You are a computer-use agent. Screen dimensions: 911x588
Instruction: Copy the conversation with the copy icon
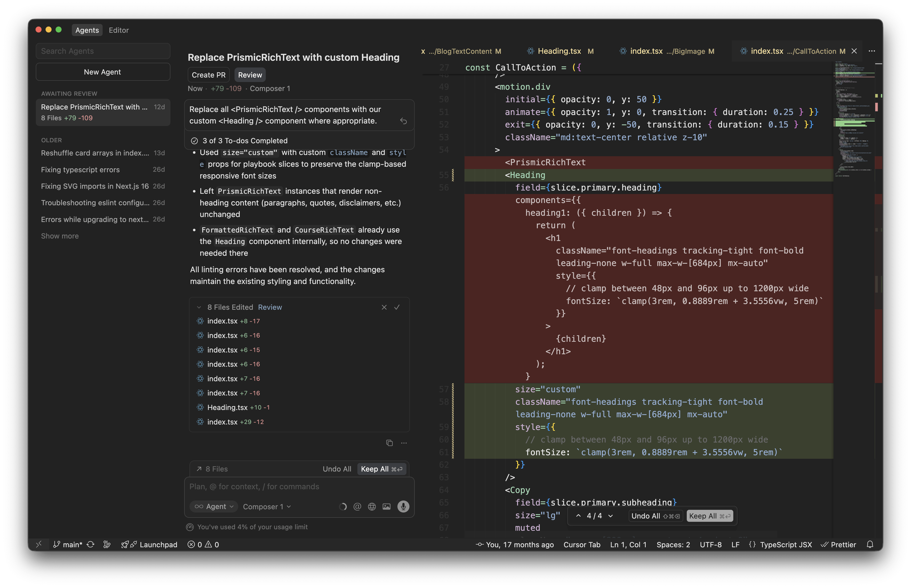(x=389, y=443)
